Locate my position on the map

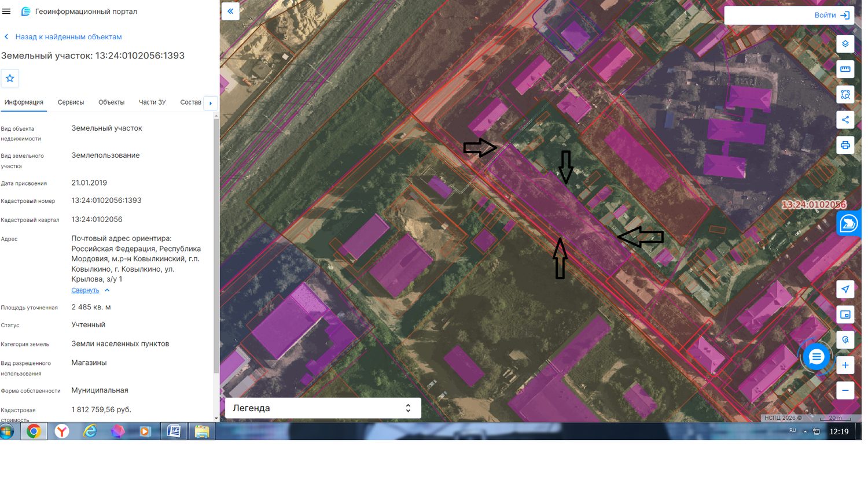point(845,289)
